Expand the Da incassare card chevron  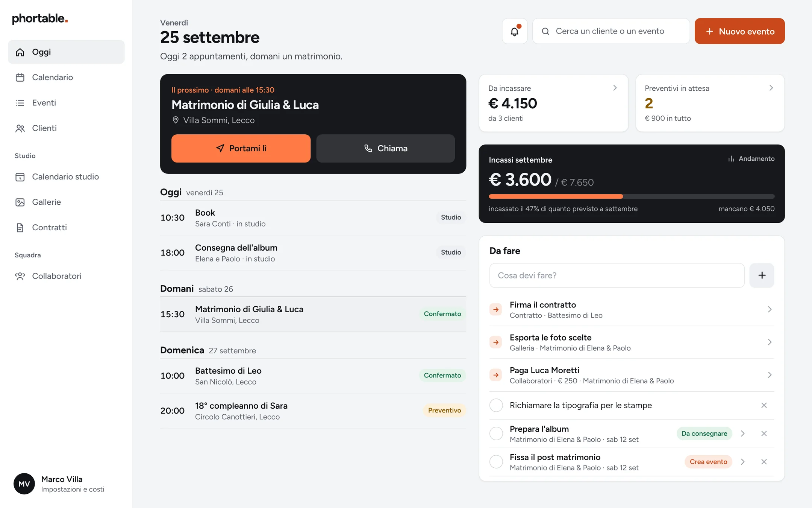tap(615, 88)
